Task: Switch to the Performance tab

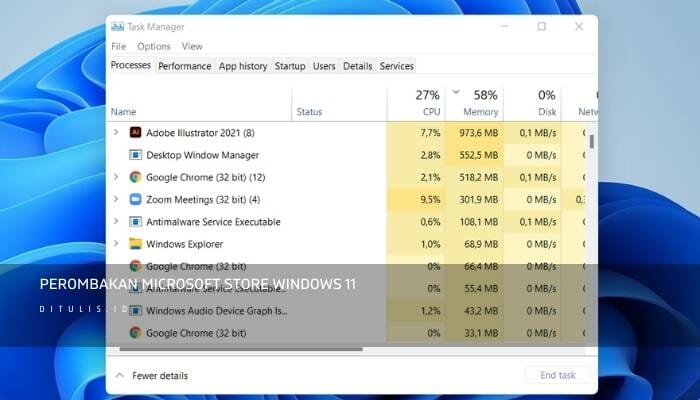Action: [x=184, y=66]
